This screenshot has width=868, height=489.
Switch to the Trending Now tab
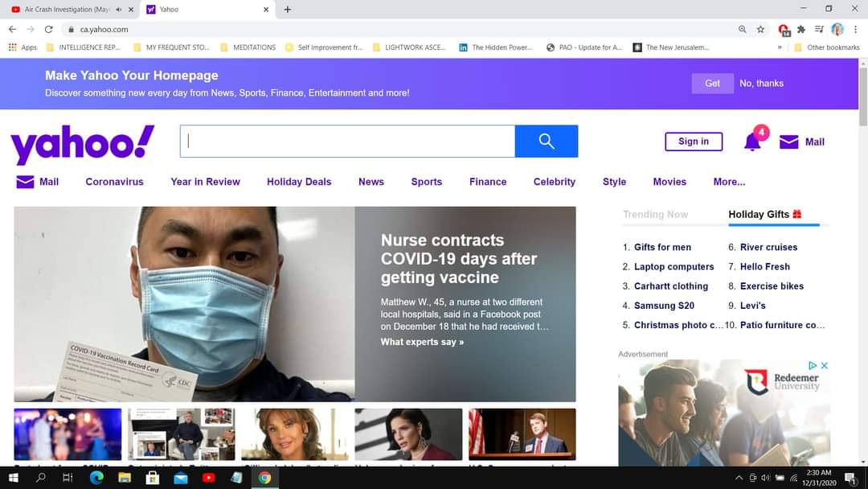656,214
